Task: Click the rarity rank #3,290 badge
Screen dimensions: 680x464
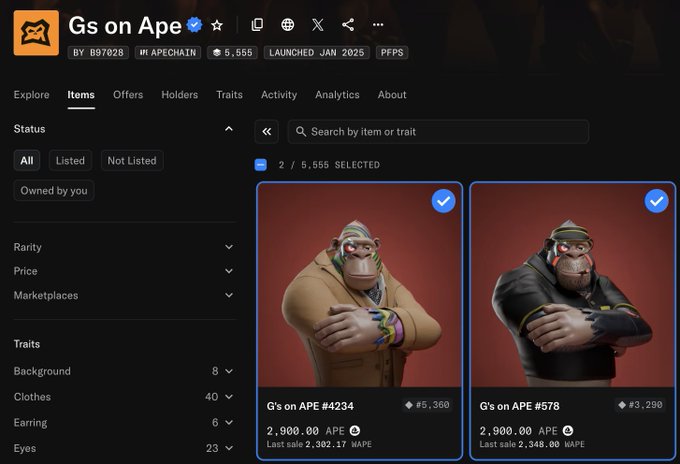Action: click(641, 405)
